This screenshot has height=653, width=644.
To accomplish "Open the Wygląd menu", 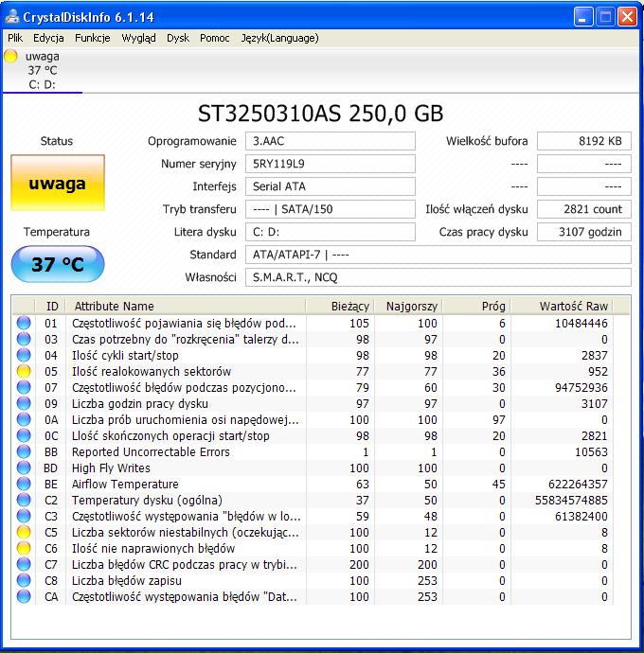I will coord(138,38).
